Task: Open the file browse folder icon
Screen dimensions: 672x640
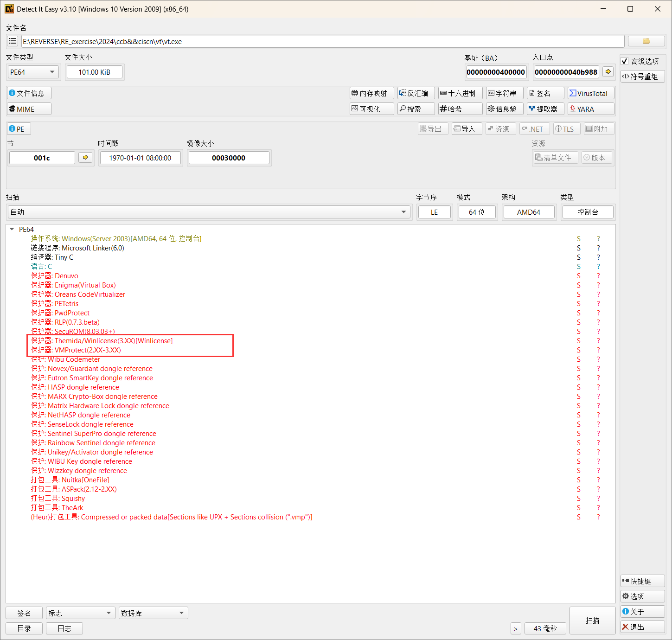Action: point(646,41)
